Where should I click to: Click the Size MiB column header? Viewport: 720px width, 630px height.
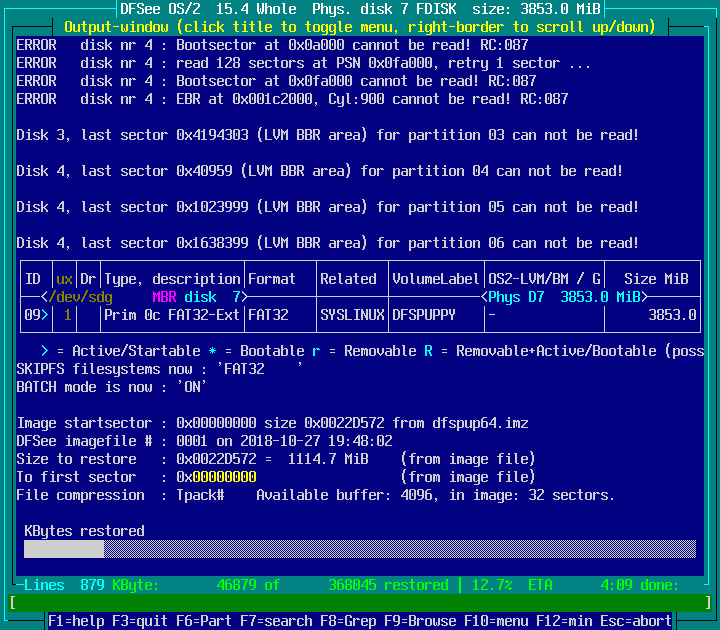coord(654,279)
